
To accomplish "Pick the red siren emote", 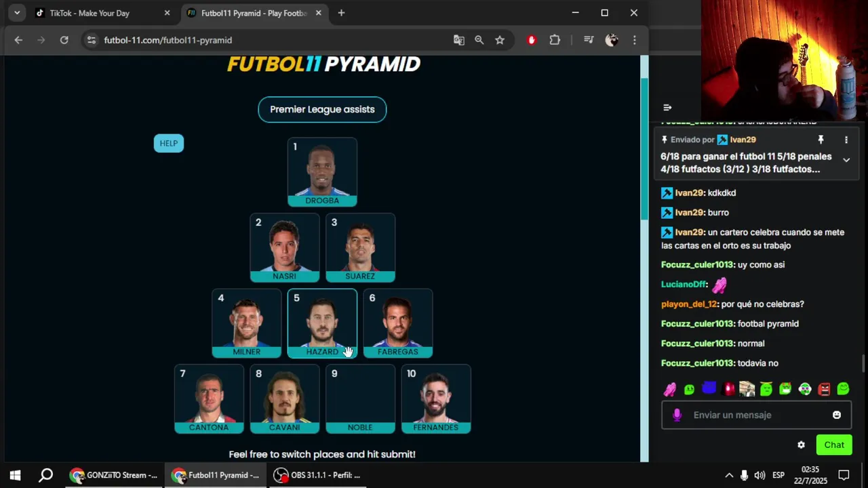I will click(x=728, y=389).
